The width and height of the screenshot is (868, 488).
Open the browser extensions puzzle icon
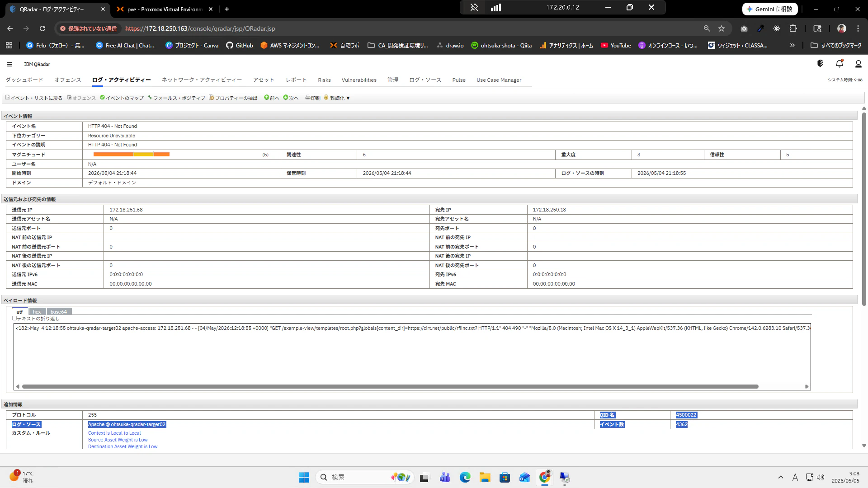[x=793, y=28]
